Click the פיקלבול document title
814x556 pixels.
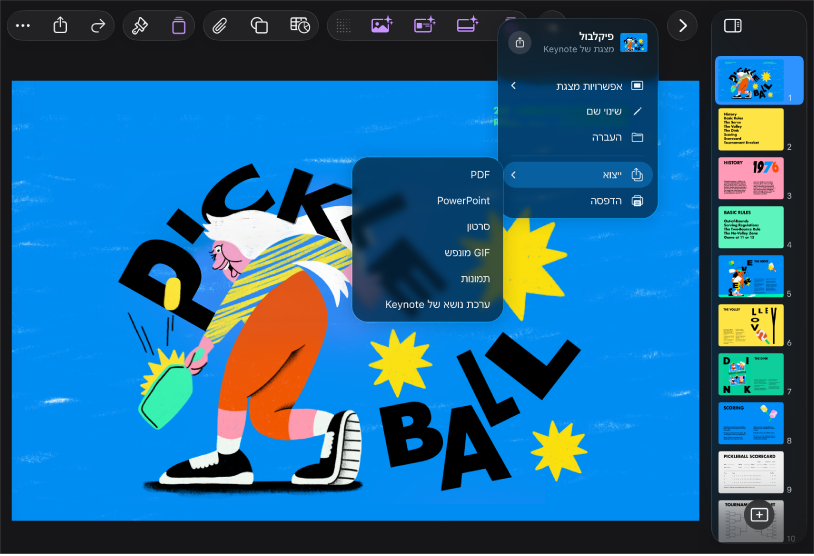(x=596, y=36)
